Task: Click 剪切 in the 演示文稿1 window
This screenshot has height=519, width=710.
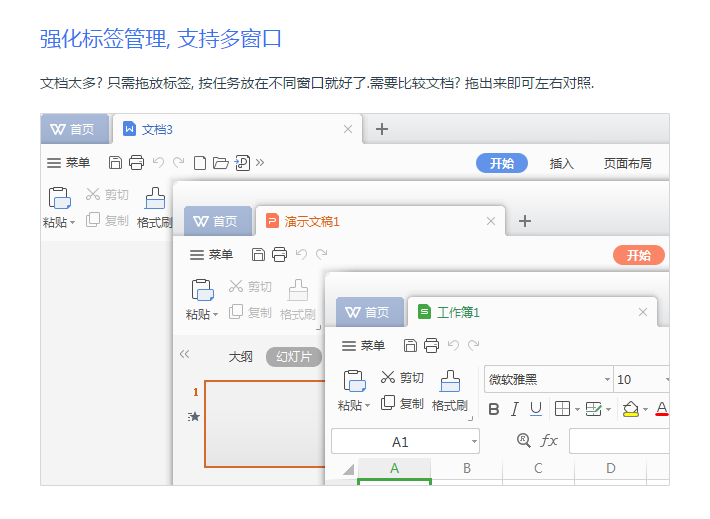Action: pyautogui.click(x=250, y=286)
